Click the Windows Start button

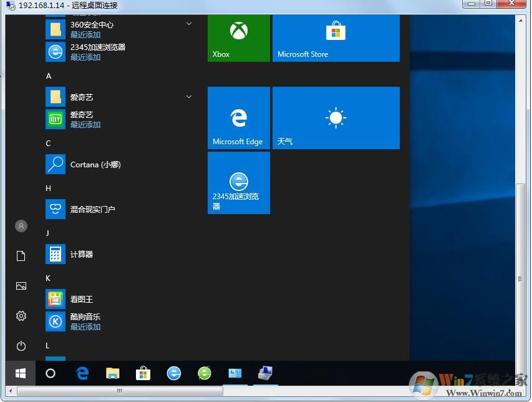[21, 373]
